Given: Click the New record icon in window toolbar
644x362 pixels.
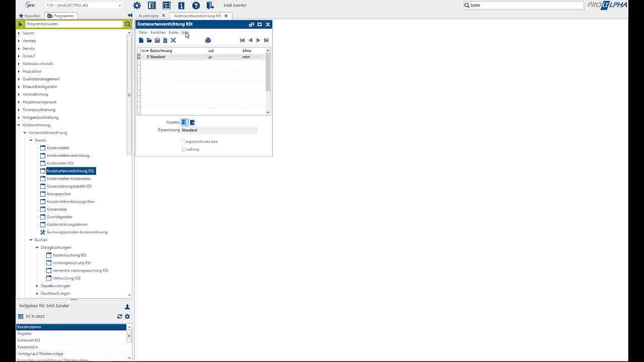Looking at the screenshot, I should (141, 40).
